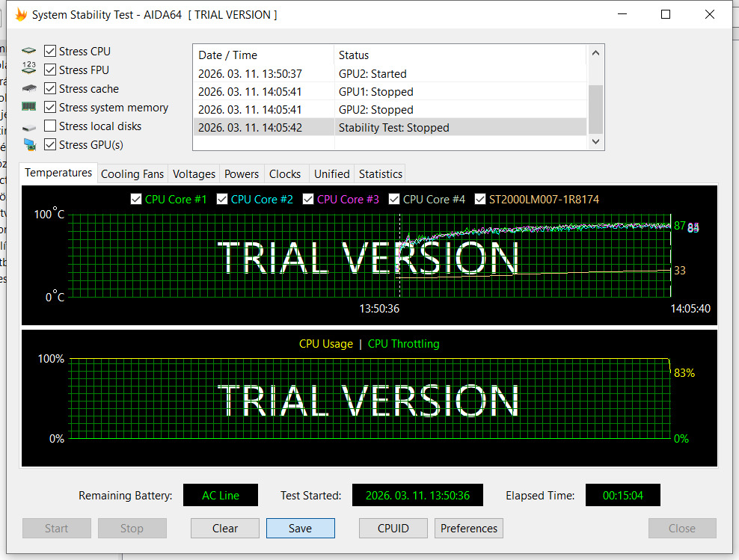
Task: Select the 'GPU2: Started' log row
Action: [x=390, y=74]
